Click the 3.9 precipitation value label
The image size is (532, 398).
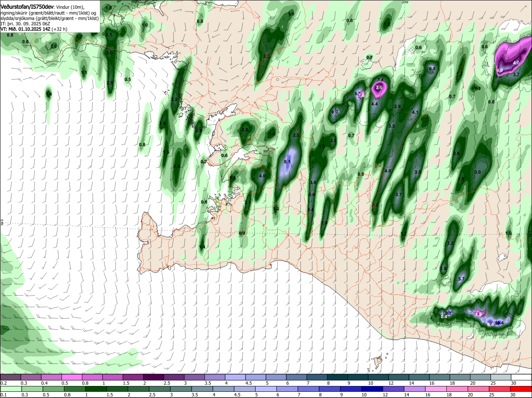point(443,269)
